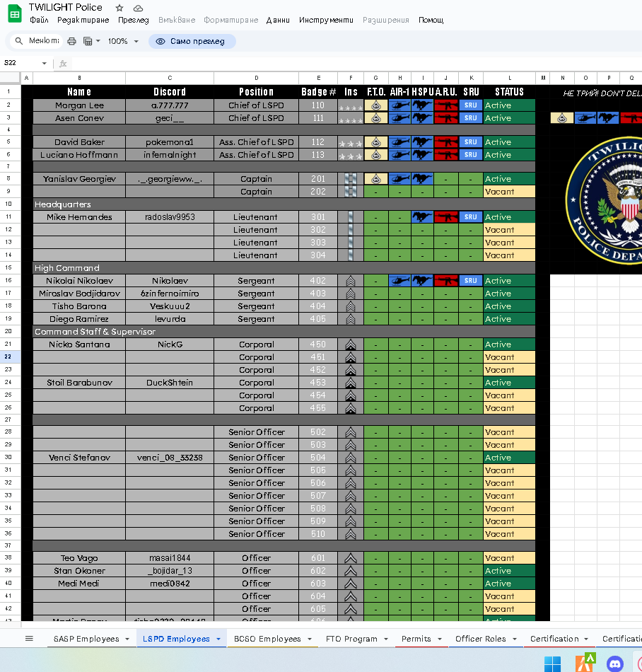The height and width of the screenshot is (672, 642).
Task: Click the select-all corner box
Action: [x=10, y=78]
